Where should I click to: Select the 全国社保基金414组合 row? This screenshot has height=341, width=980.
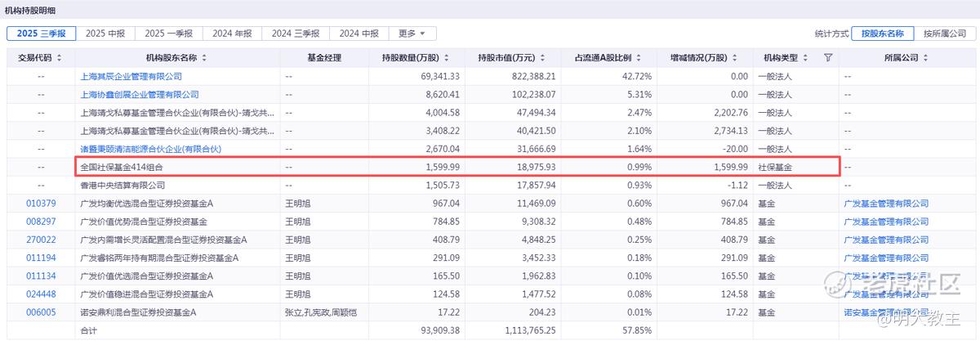click(x=456, y=167)
